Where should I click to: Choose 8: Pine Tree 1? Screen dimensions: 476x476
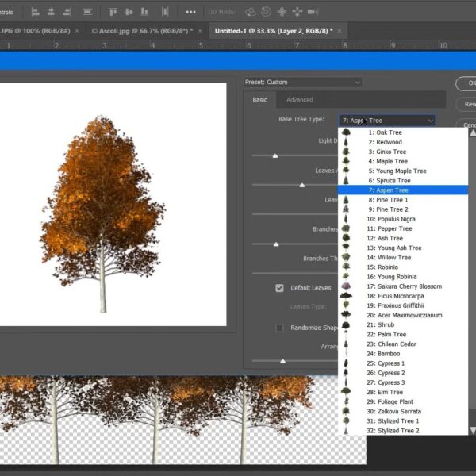pyautogui.click(x=403, y=200)
